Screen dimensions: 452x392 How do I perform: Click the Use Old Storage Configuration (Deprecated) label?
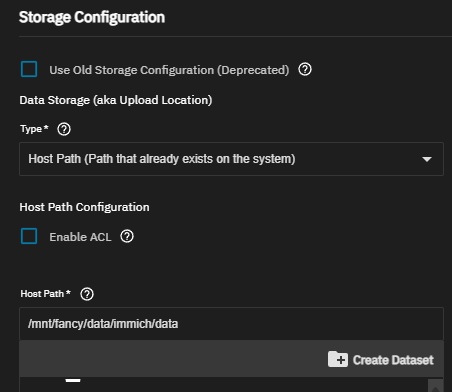(x=169, y=70)
